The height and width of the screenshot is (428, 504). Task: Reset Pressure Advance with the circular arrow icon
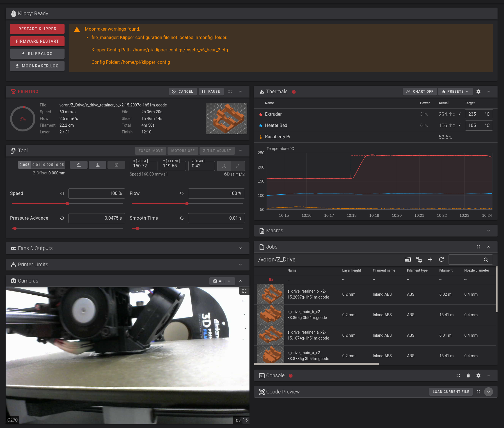[62, 218]
